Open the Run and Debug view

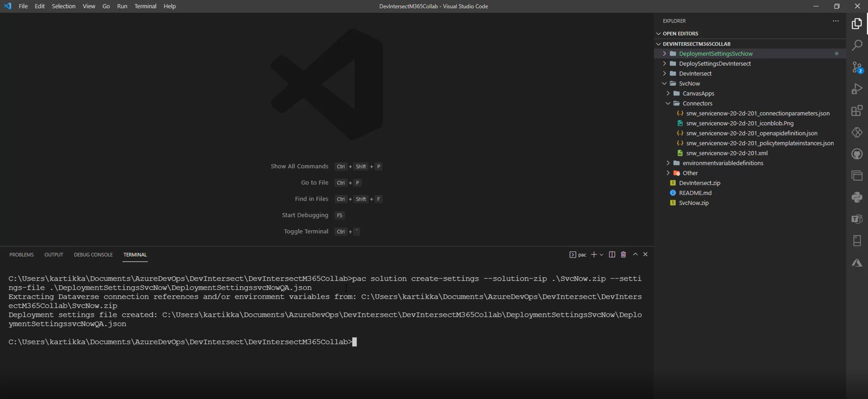pyautogui.click(x=857, y=88)
